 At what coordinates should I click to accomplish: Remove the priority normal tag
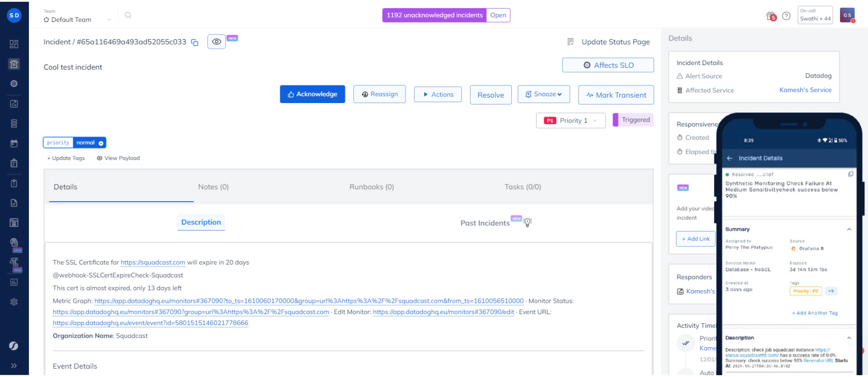[x=101, y=143]
